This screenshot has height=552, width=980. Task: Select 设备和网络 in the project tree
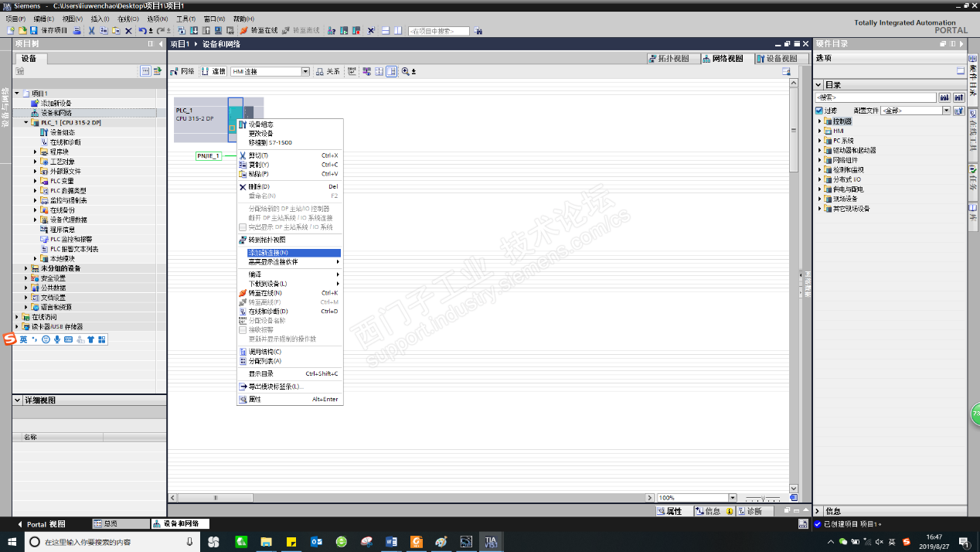point(51,113)
